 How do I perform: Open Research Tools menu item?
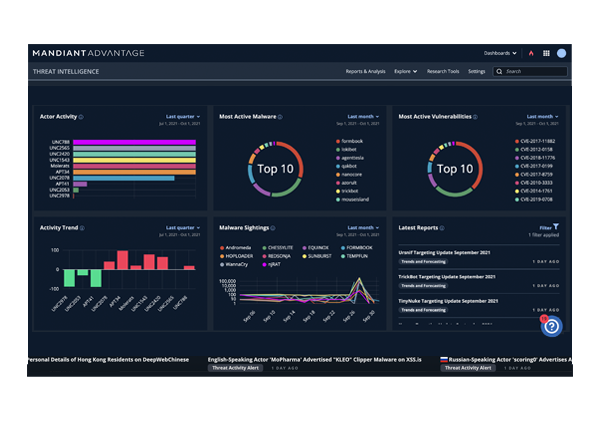(443, 72)
